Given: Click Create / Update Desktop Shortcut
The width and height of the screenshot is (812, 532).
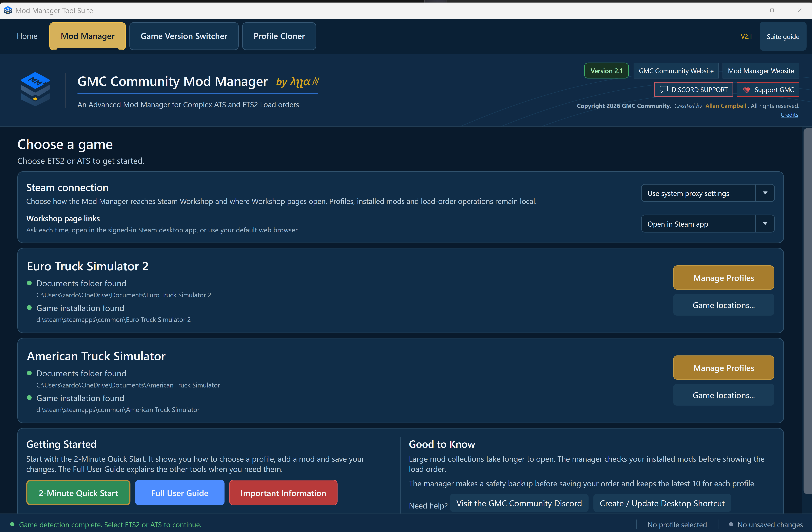Looking at the screenshot, I should pos(662,503).
